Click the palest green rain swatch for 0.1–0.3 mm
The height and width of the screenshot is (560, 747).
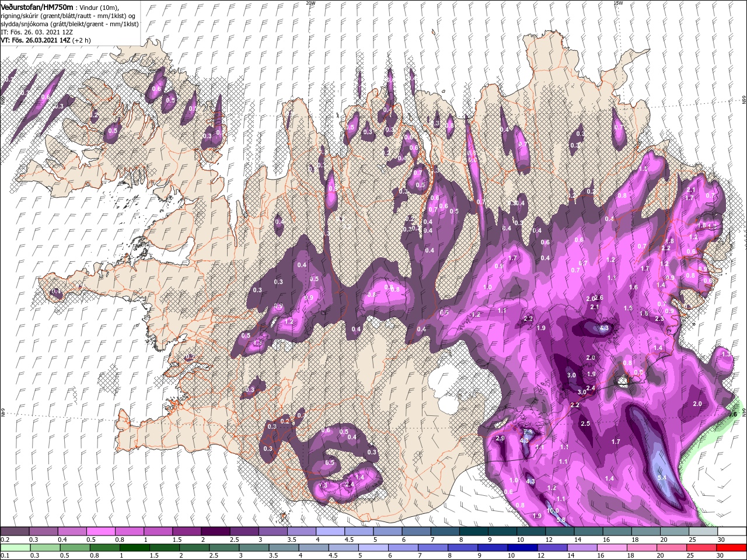click(x=15, y=548)
